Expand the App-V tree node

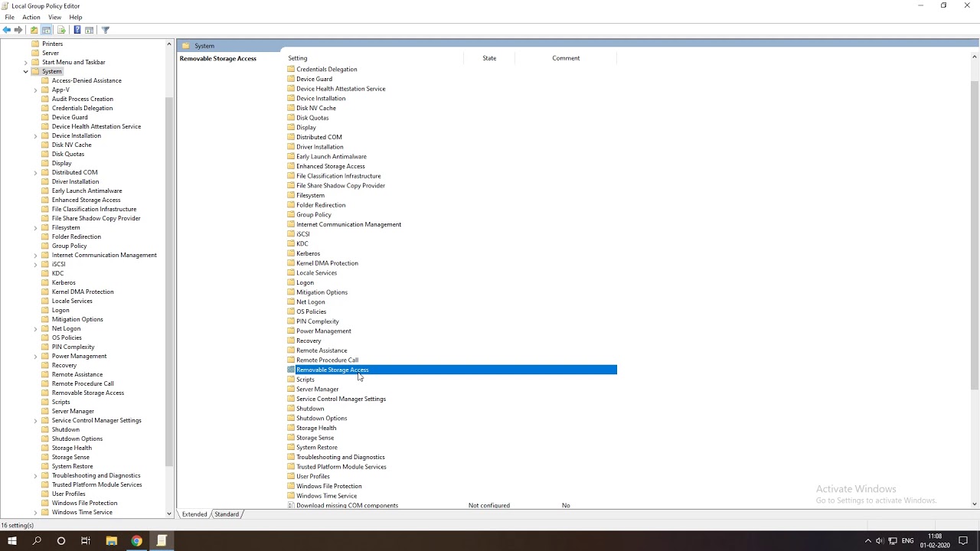tap(35, 90)
